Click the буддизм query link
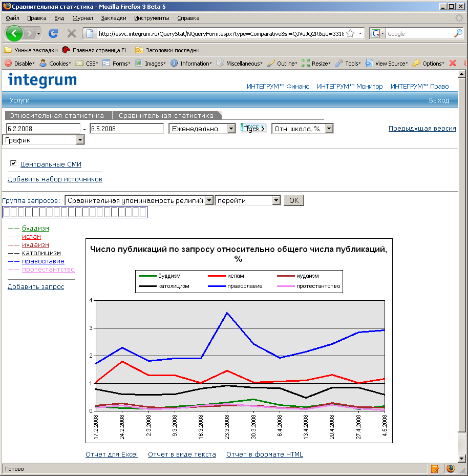This screenshot has height=476, width=468. (x=35, y=229)
